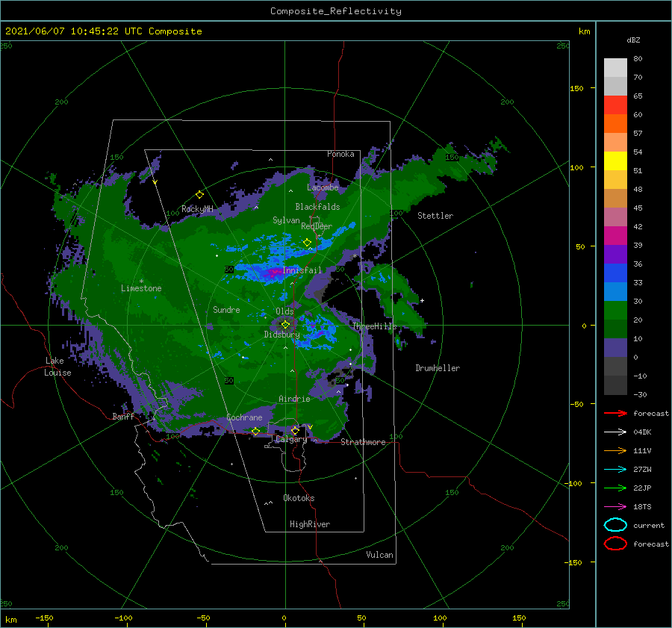Click the Cochrane town label
The height and width of the screenshot is (628, 672).
244,417
